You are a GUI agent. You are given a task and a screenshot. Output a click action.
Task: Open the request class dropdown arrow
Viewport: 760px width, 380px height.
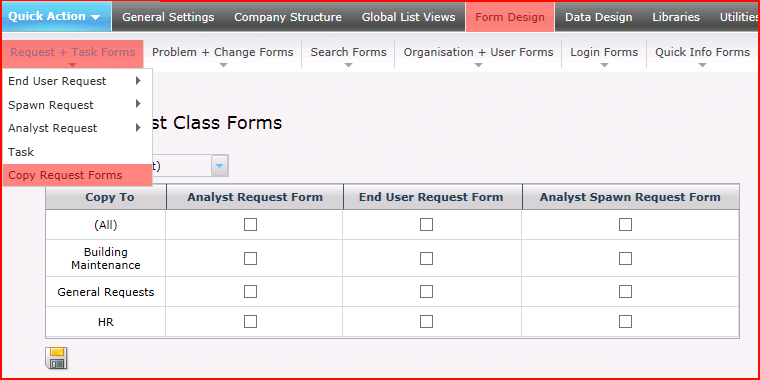pyautogui.click(x=220, y=166)
